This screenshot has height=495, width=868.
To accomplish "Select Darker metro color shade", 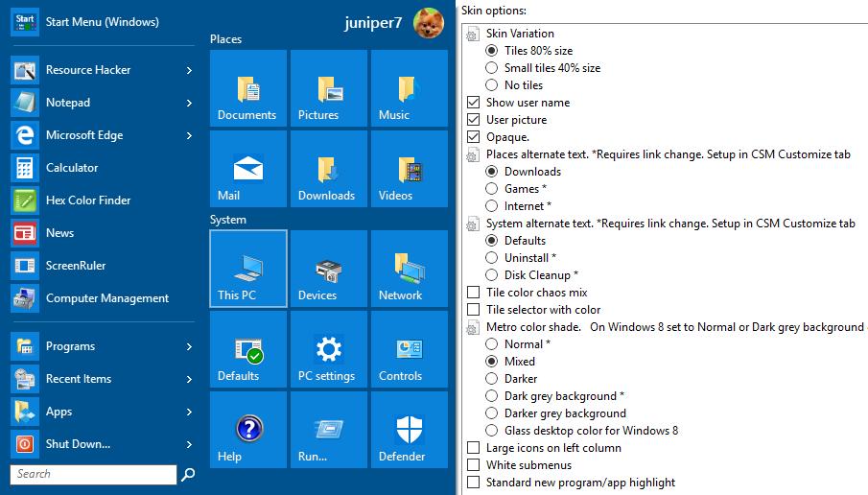I will tap(492, 378).
